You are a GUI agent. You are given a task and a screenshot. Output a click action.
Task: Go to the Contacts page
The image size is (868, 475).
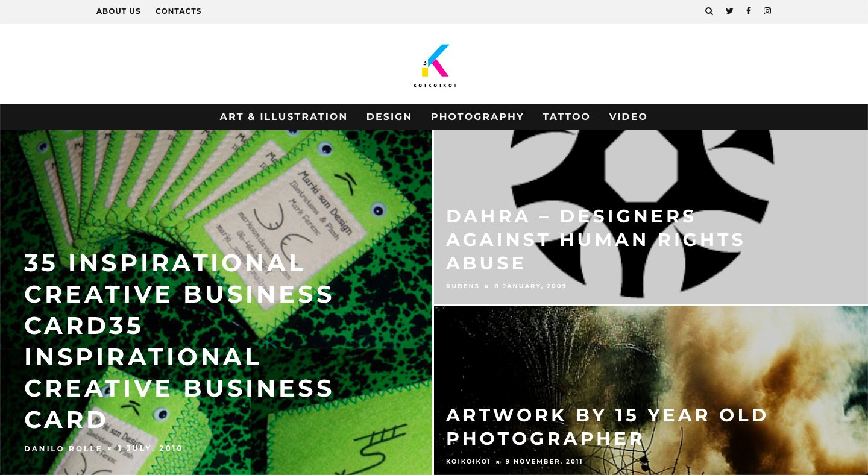point(178,11)
